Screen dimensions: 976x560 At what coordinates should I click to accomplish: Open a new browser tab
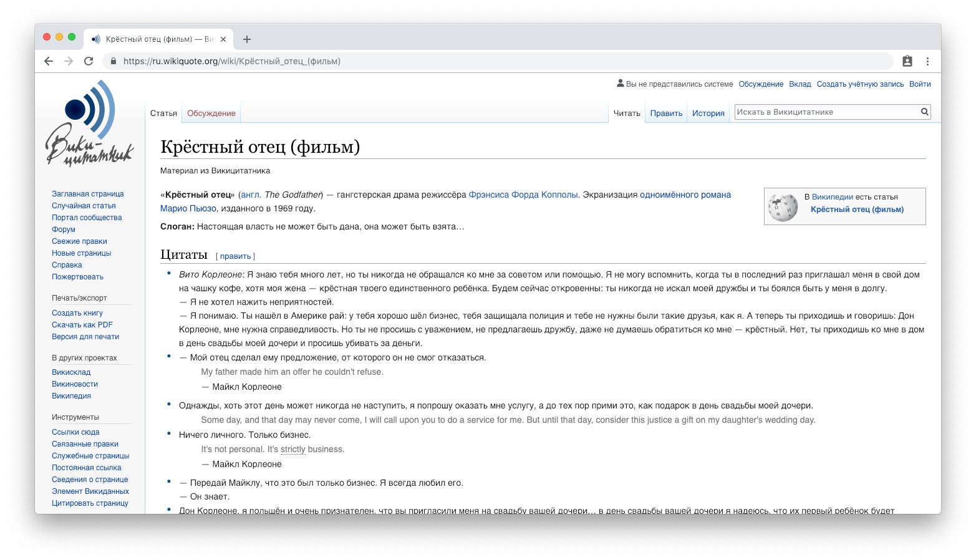247,39
